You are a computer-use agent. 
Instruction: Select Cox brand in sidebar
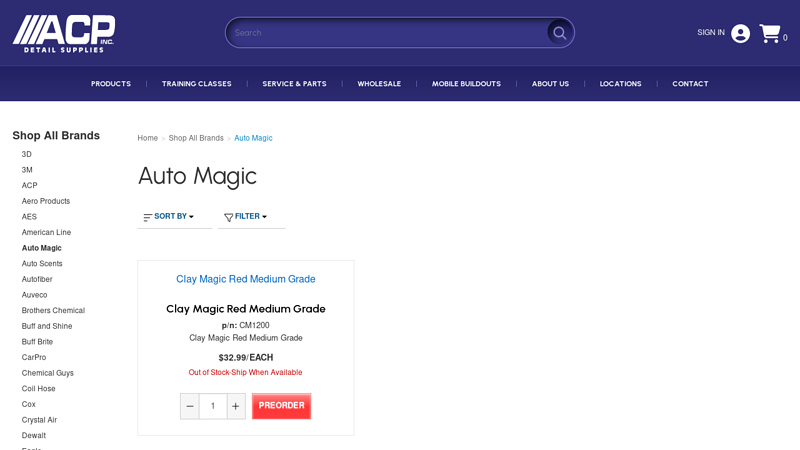point(29,405)
